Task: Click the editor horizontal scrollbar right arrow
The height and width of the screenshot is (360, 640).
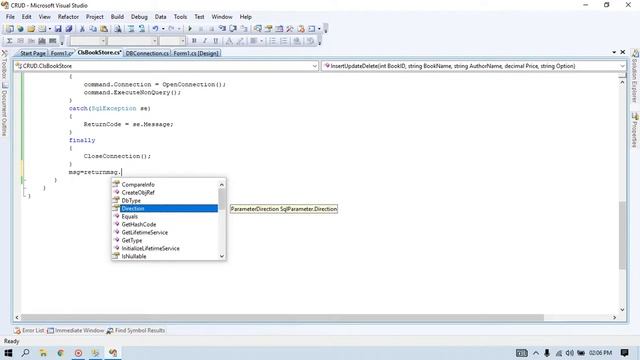Action: 614,317
